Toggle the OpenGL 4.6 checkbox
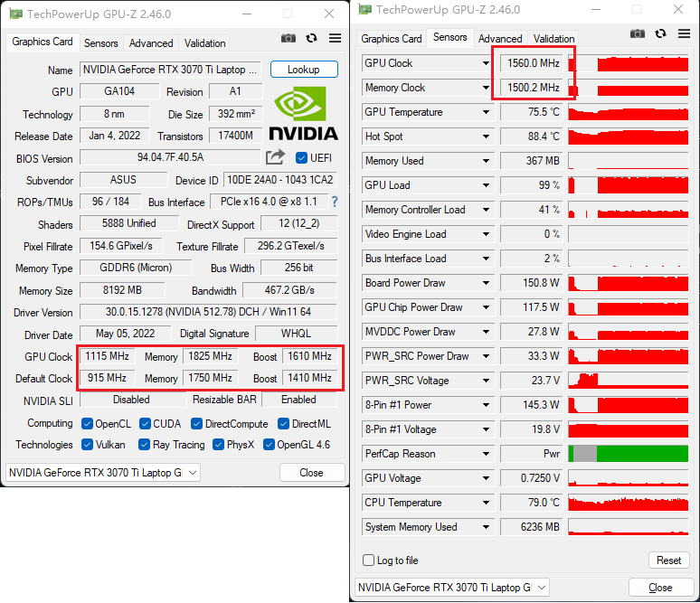 coord(269,445)
